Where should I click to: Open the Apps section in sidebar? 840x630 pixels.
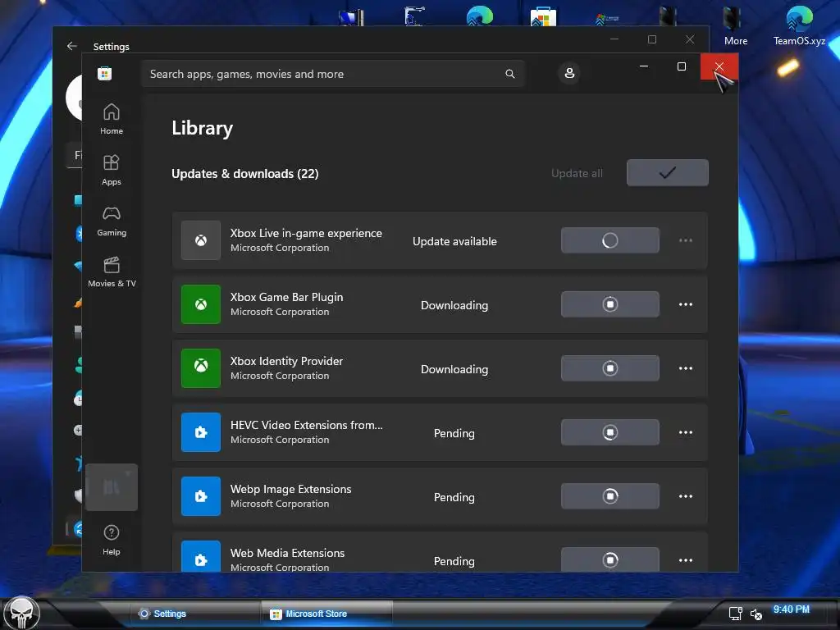click(112, 170)
